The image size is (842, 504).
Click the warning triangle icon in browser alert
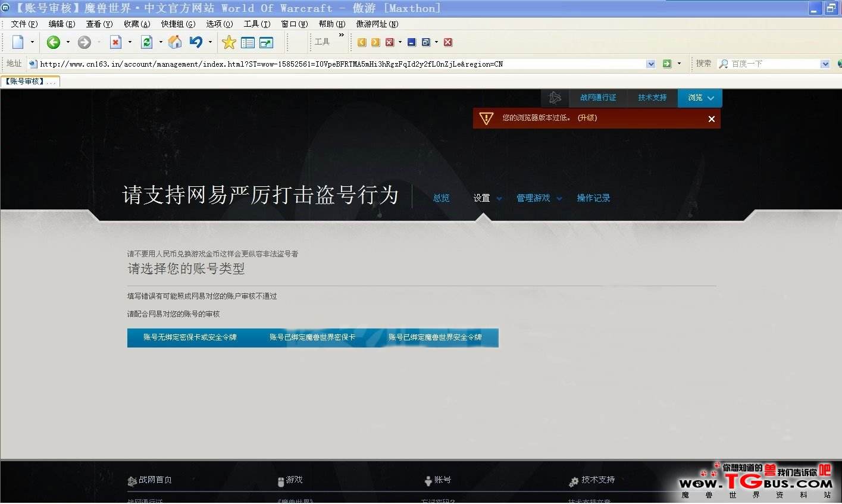pyautogui.click(x=486, y=118)
